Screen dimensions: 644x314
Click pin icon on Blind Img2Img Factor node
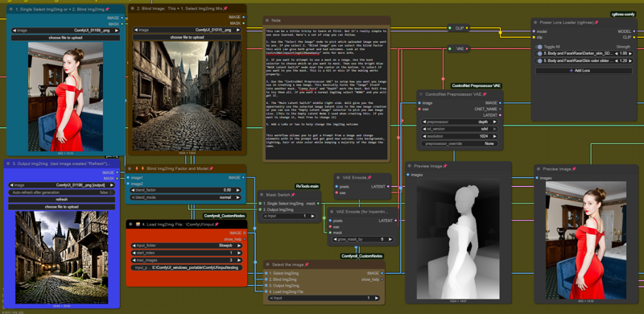tap(211, 168)
